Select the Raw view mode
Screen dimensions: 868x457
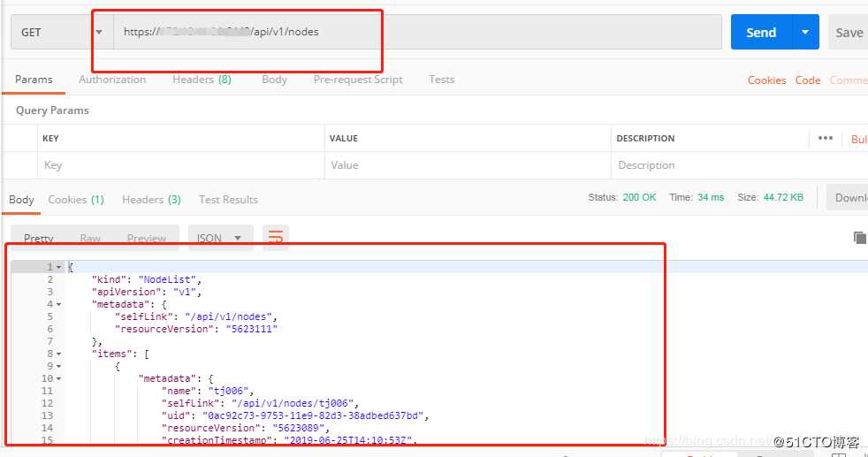(90, 239)
